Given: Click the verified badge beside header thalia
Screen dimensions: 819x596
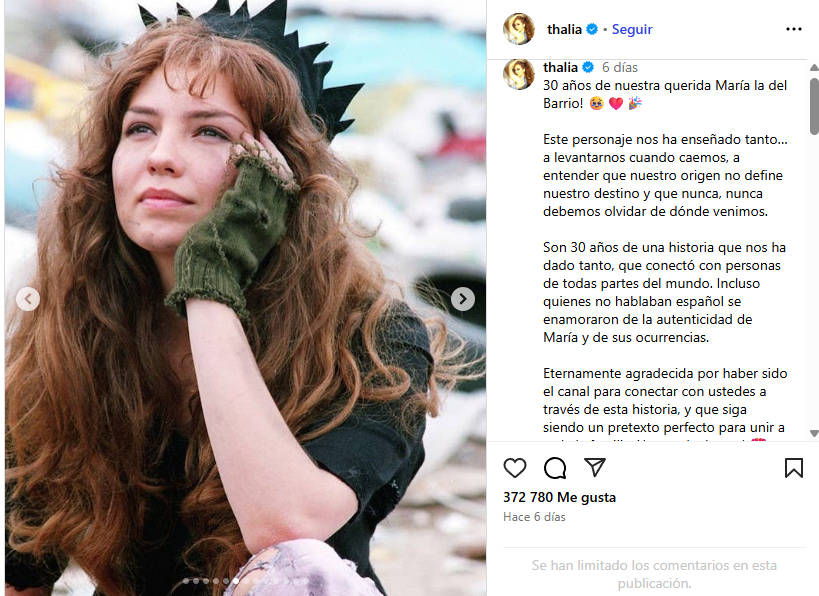Looking at the screenshot, I should (x=592, y=29).
